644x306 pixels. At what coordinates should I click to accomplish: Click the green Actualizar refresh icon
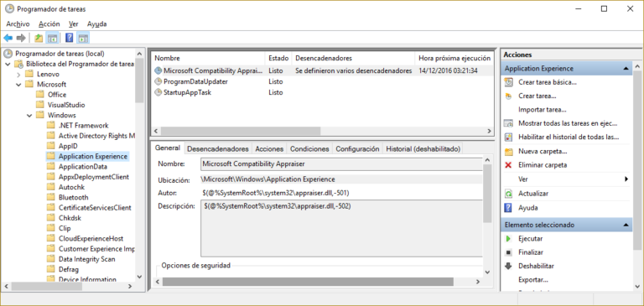pyautogui.click(x=508, y=194)
